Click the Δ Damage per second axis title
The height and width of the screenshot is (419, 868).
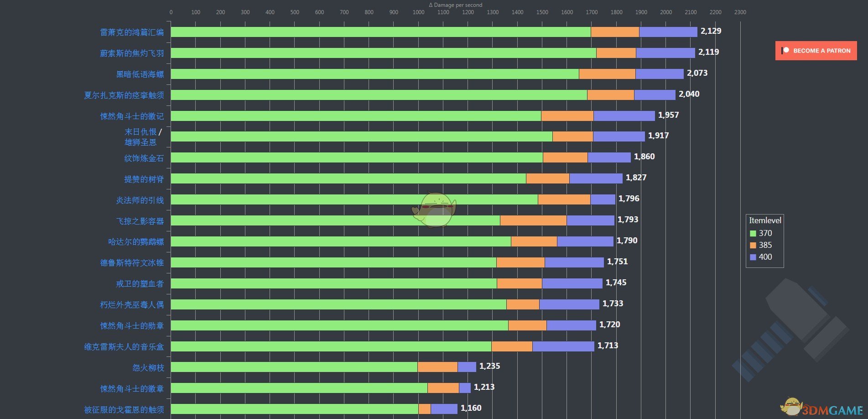tap(455, 5)
